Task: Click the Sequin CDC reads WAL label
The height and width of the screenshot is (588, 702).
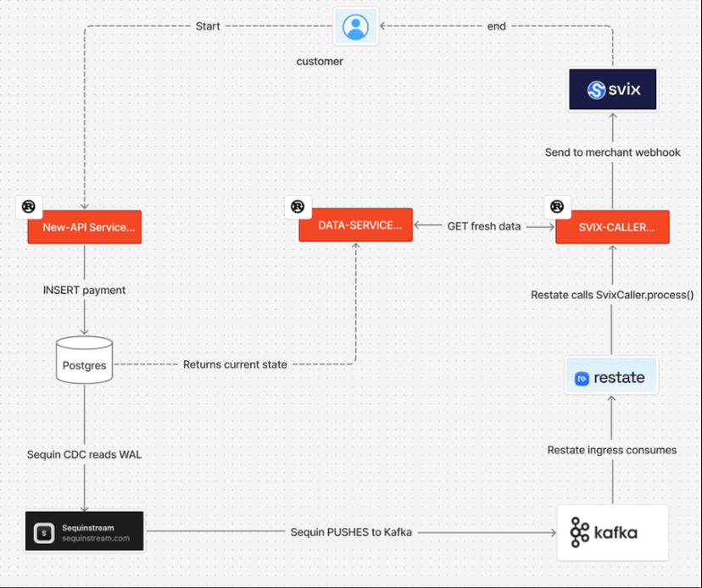Action: click(x=84, y=455)
